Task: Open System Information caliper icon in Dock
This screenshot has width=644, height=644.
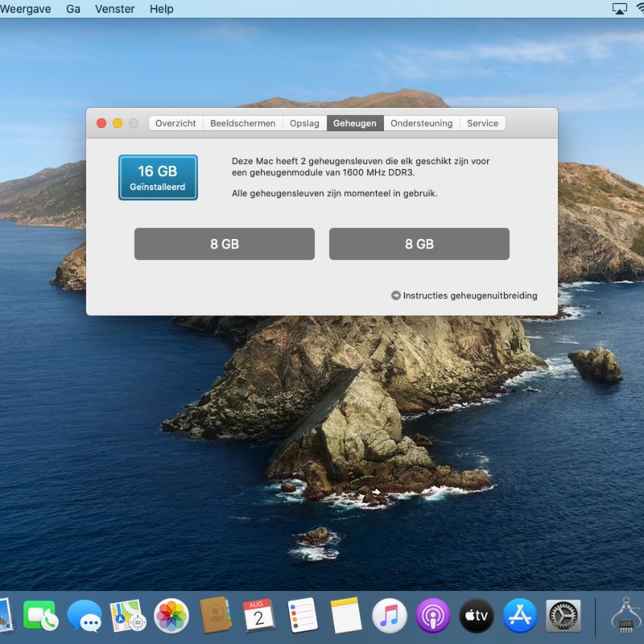Action: click(x=626, y=616)
